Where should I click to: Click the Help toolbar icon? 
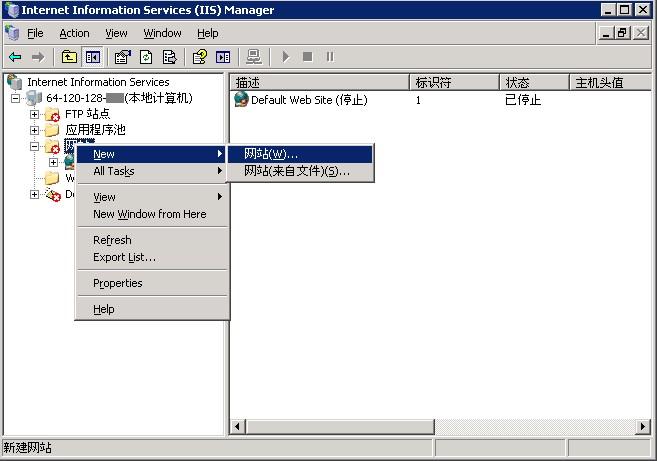pos(200,58)
